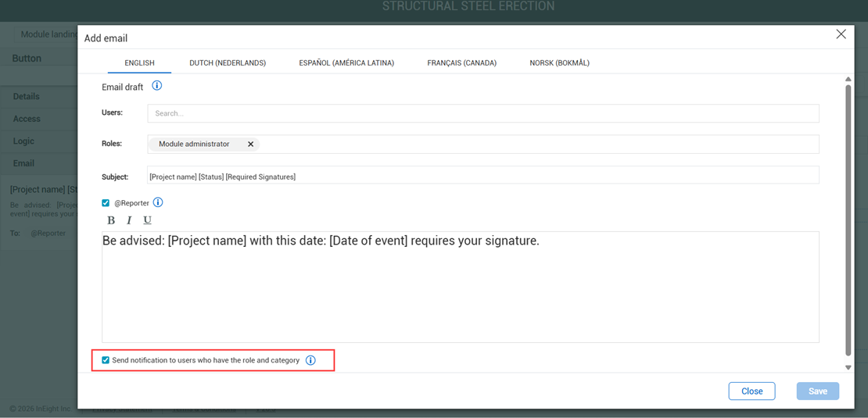Click the Italic formatting icon
868x418 pixels.
click(x=129, y=220)
